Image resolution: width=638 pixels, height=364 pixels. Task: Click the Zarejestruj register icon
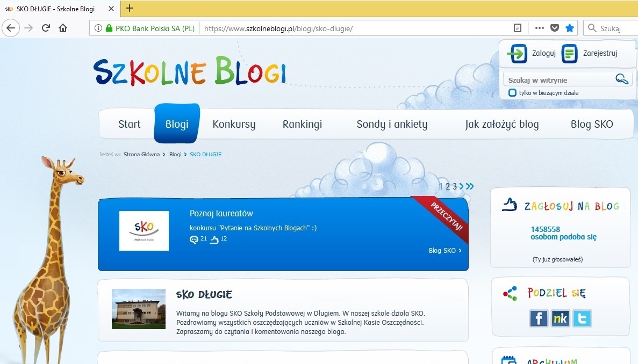click(569, 53)
